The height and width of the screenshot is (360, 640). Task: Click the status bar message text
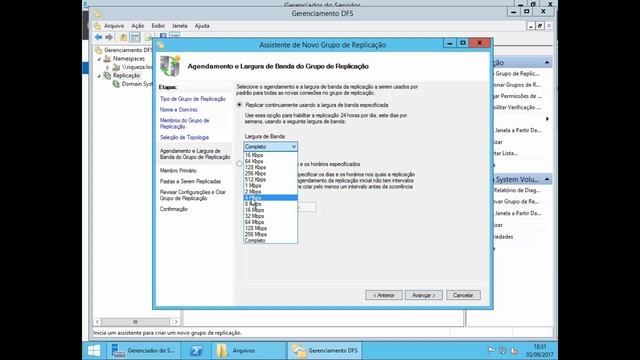[x=167, y=333]
